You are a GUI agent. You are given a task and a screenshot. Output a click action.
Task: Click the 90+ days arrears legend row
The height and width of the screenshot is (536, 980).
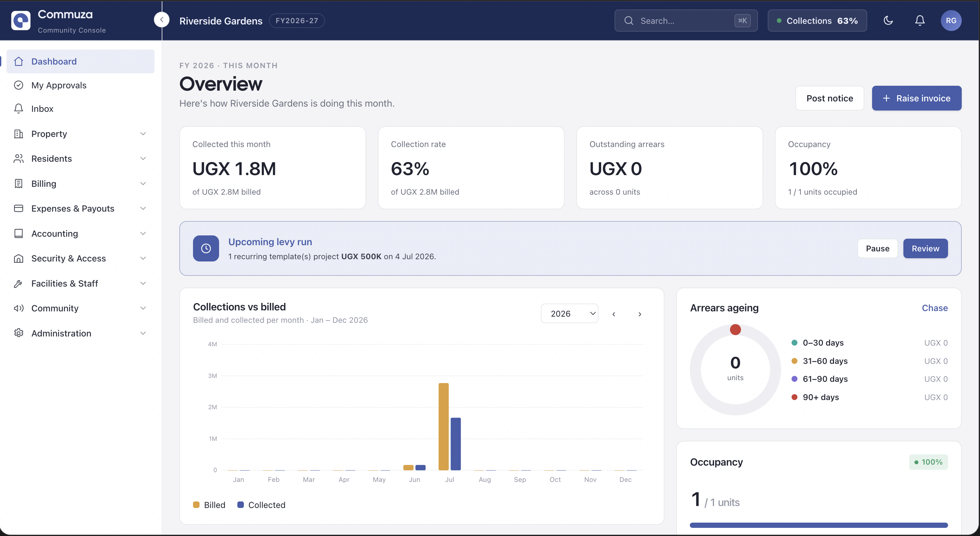pos(869,397)
